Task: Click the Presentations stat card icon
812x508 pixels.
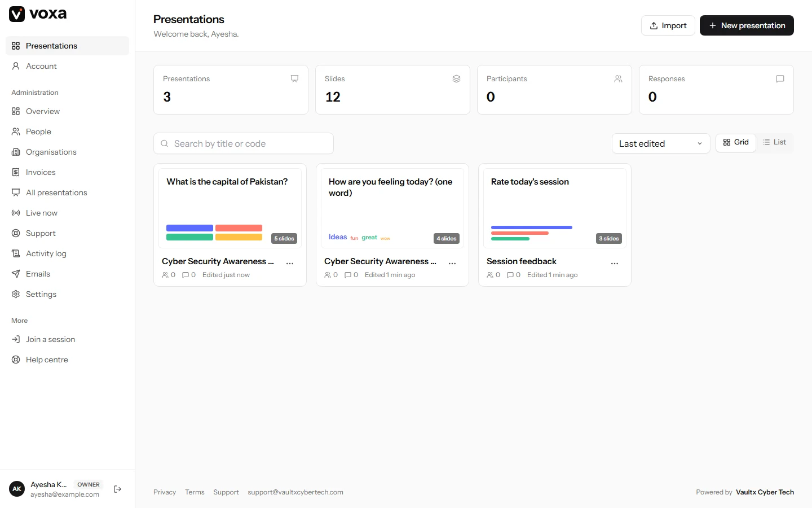Action: [294, 79]
